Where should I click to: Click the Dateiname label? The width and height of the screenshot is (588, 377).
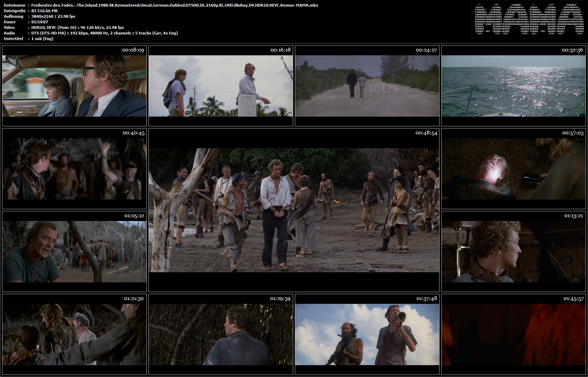14,5
